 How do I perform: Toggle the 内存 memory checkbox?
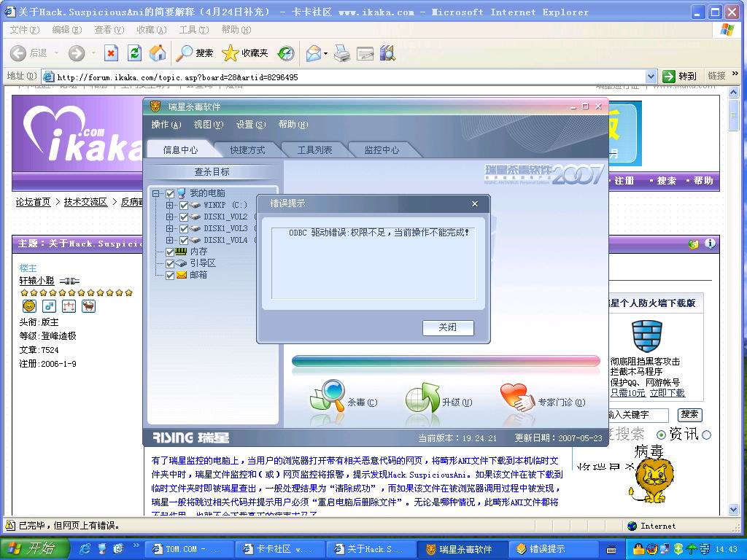pos(169,252)
